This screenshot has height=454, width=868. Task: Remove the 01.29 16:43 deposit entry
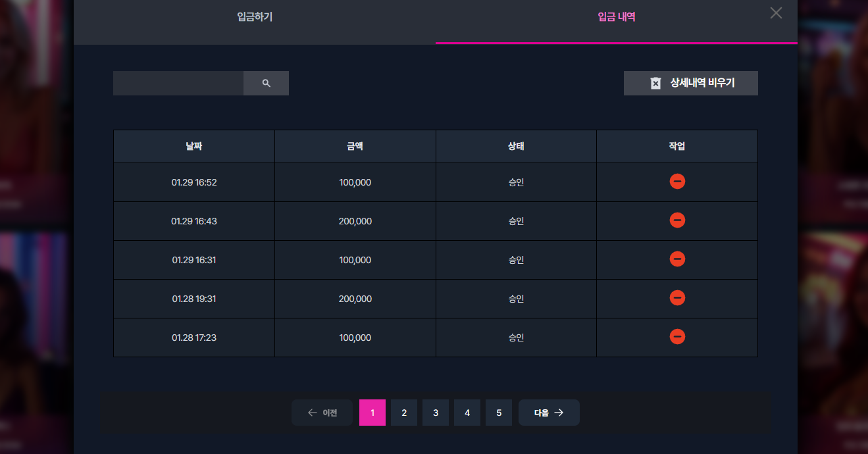coord(677,220)
